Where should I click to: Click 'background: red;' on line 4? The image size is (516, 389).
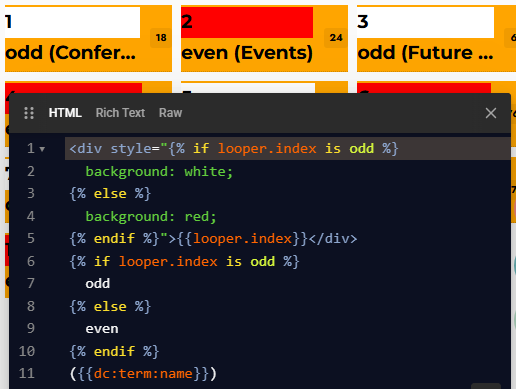tap(151, 217)
